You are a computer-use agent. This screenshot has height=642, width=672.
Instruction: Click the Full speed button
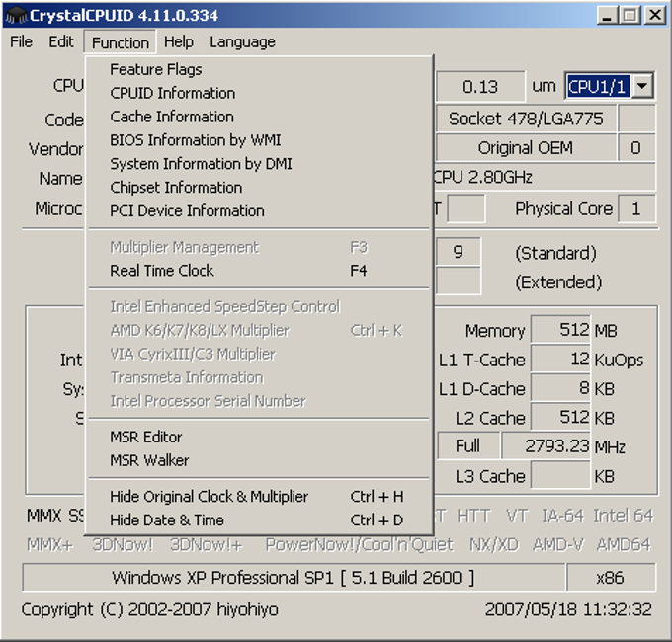[468, 446]
